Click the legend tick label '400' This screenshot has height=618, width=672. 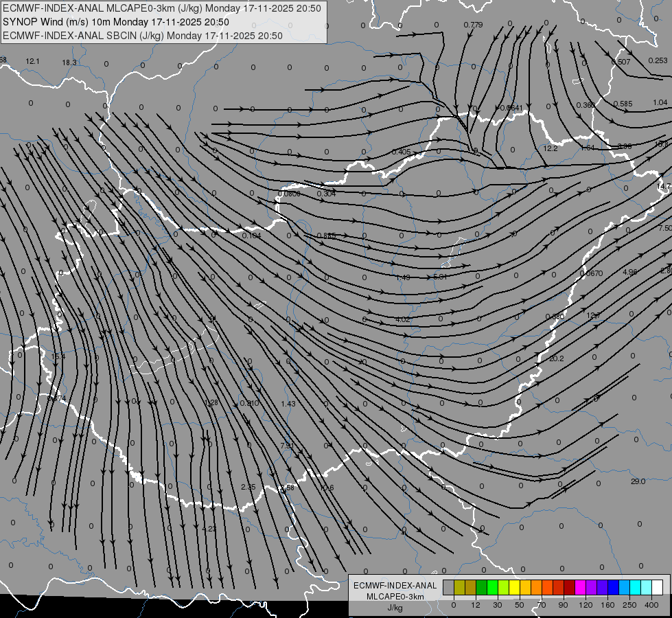651,605
